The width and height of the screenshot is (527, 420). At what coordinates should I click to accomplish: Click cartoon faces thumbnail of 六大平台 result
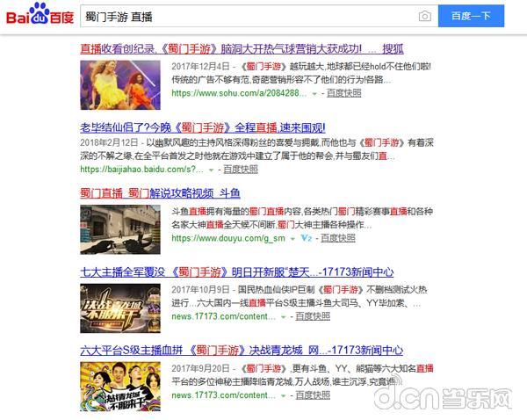pos(120,387)
